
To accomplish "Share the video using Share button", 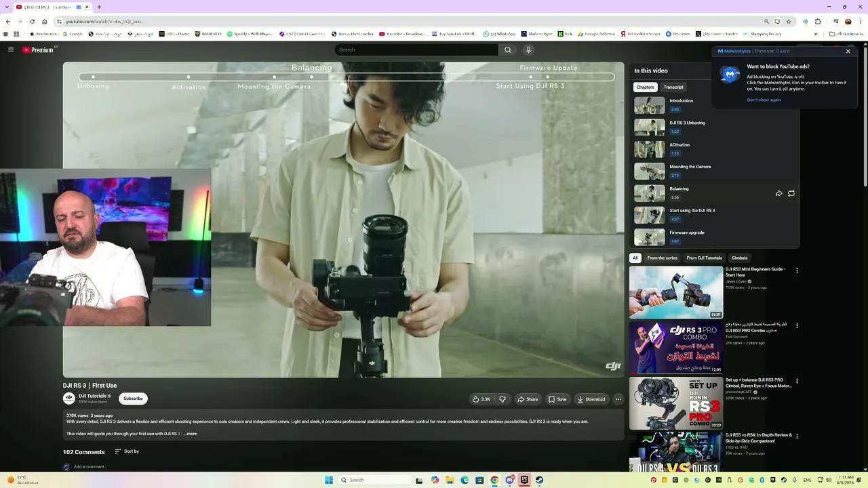I will (x=528, y=399).
